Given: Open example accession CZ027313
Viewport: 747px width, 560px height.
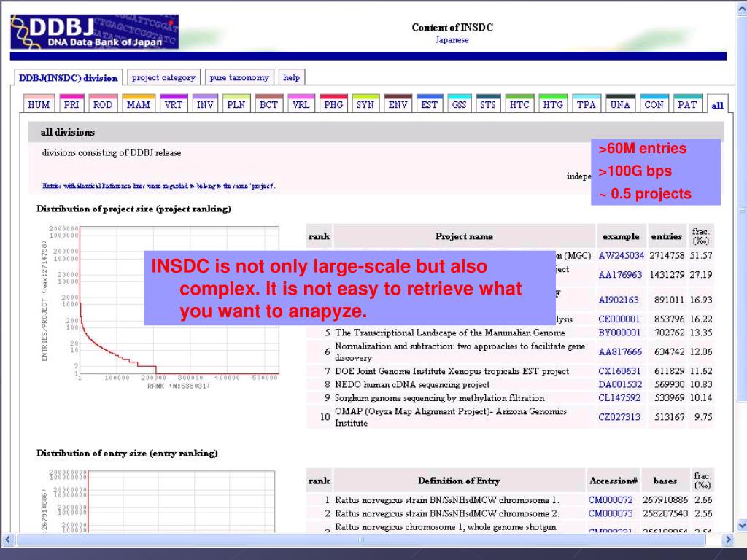Looking at the screenshot, I should (619, 417).
